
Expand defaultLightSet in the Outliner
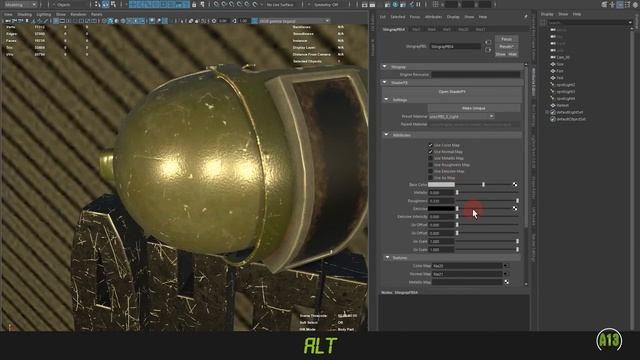point(547,112)
